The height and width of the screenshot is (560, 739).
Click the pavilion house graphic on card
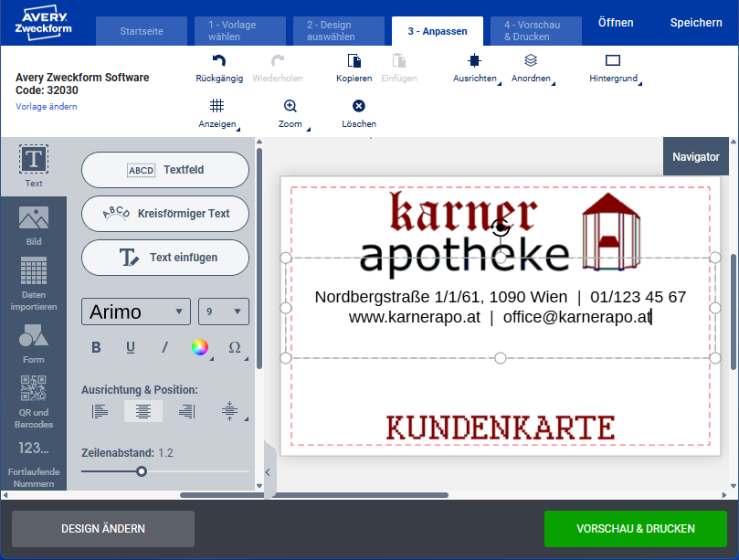click(611, 231)
